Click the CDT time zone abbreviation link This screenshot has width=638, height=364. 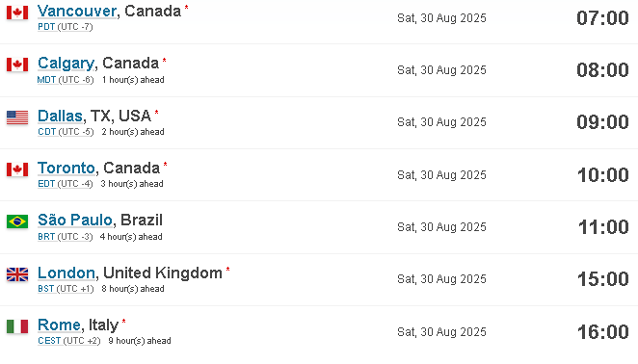(47, 132)
